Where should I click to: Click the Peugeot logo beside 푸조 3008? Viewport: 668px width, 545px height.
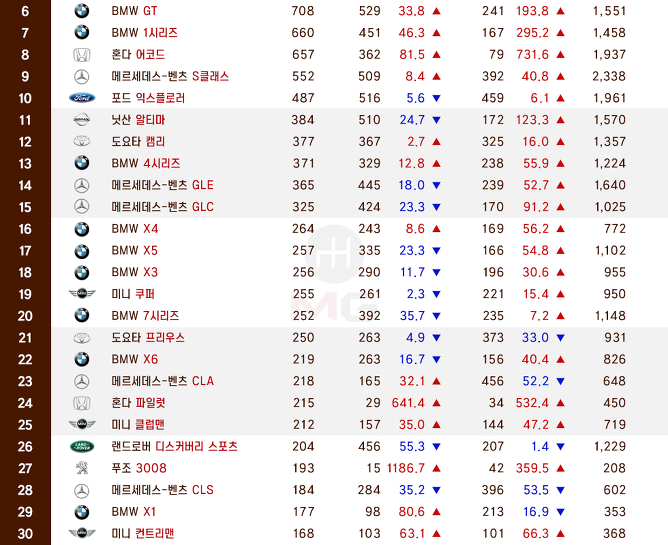pyautogui.click(x=82, y=468)
